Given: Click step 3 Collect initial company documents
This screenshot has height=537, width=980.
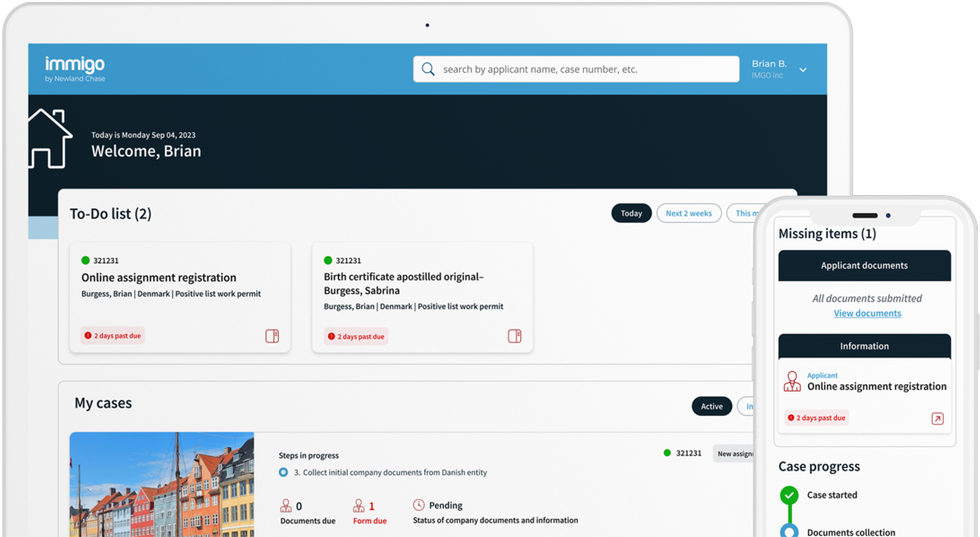Looking at the screenshot, I should [391, 472].
